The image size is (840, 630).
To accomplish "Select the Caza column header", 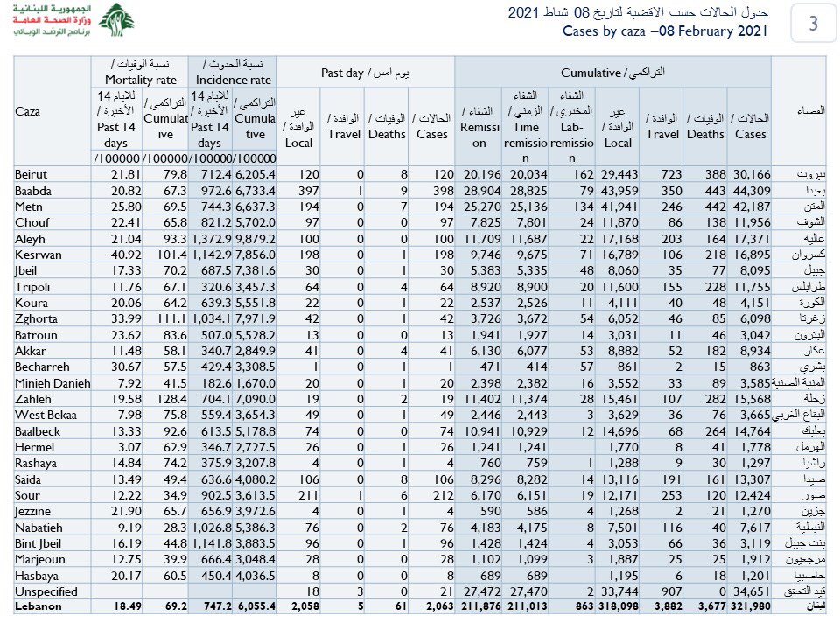I will click(x=28, y=112).
